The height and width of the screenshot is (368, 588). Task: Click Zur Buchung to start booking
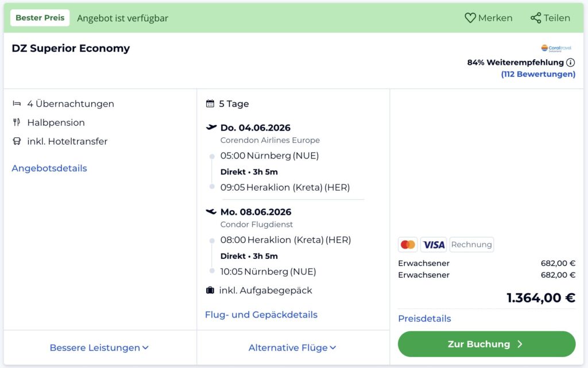(x=486, y=343)
